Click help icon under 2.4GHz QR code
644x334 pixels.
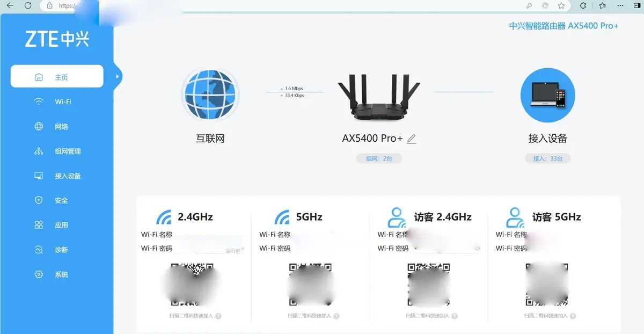pyautogui.click(x=218, y=316)
